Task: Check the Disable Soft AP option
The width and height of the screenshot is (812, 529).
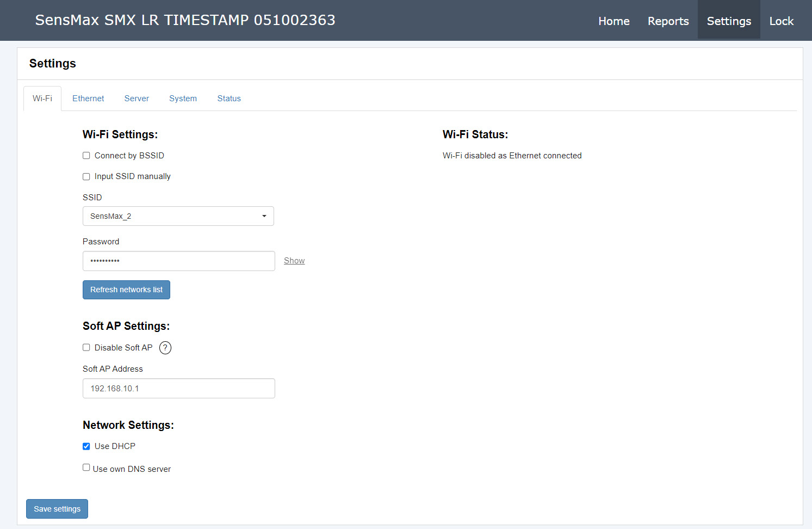Action: [86, 347]
